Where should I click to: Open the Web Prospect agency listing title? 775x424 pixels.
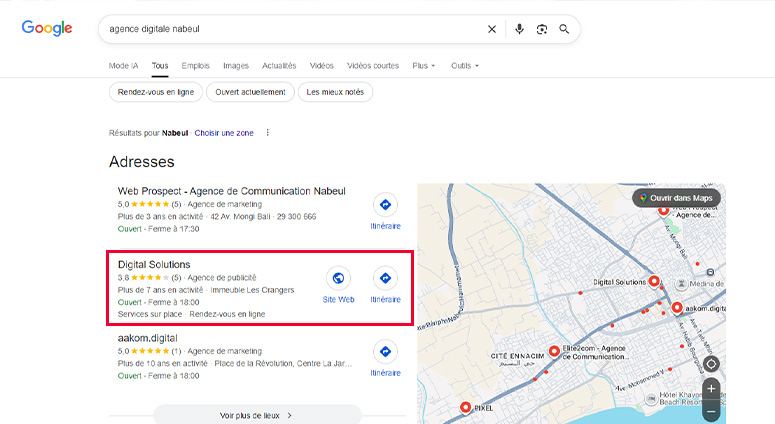(231, 191)
